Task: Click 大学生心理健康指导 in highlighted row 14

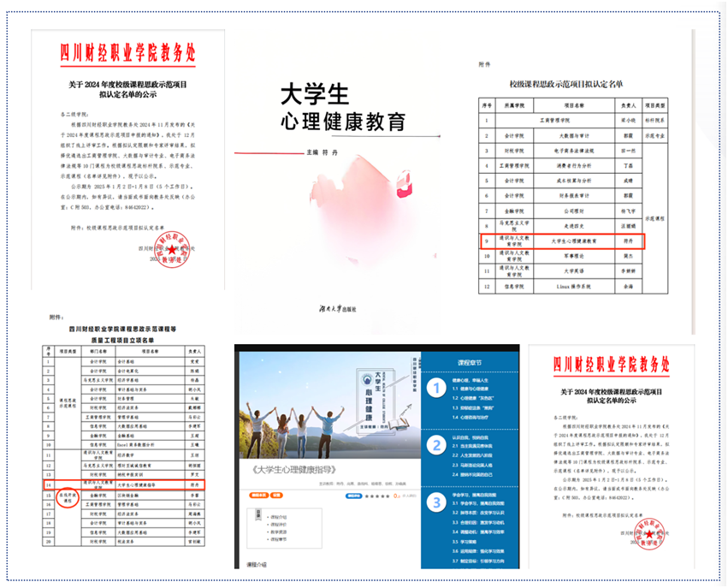Action: coord(137,484)
